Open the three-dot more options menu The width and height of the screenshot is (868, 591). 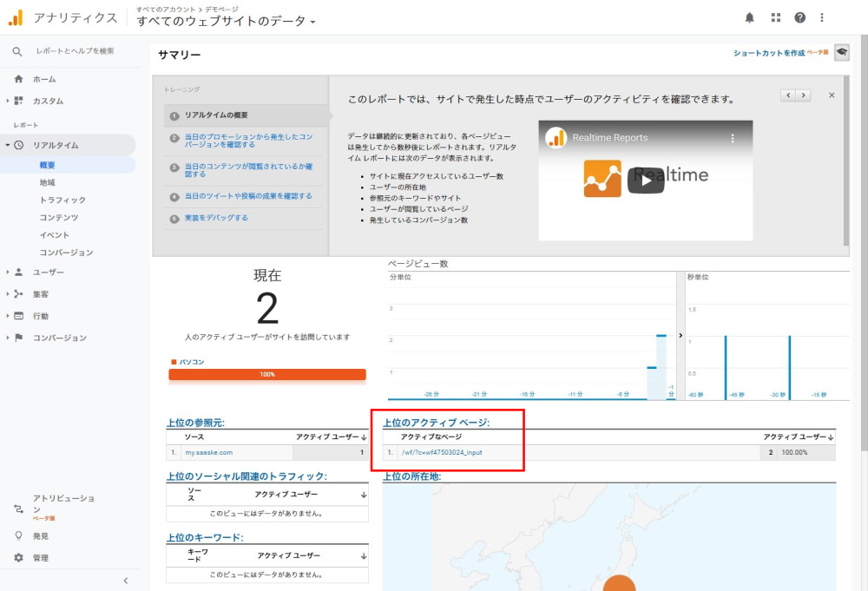[x=822, y=17]
